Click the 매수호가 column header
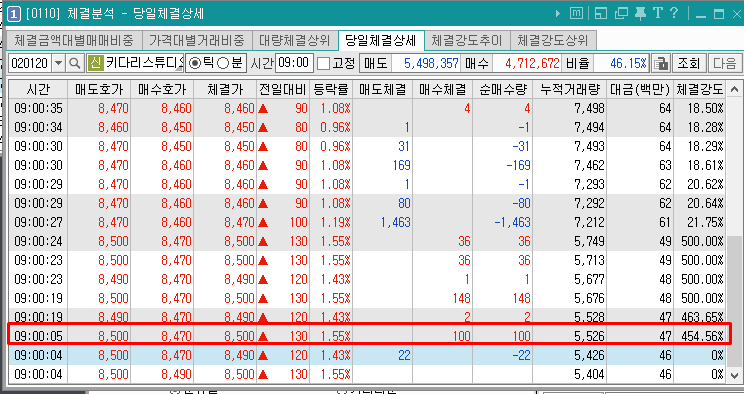The width and height of the screenshot is (744, 394). pyautogui.click(x=162, y=89)
